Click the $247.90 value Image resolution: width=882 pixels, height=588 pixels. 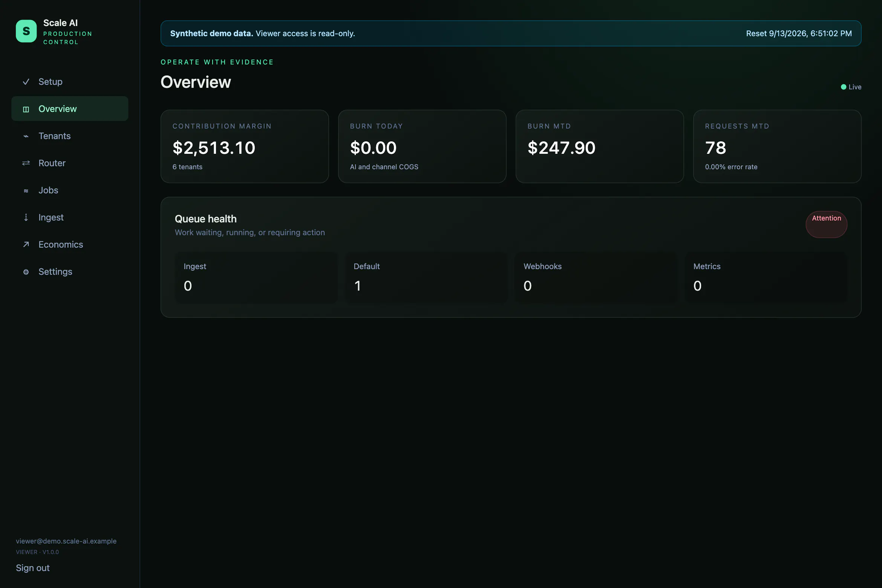(x=562, y=148)
